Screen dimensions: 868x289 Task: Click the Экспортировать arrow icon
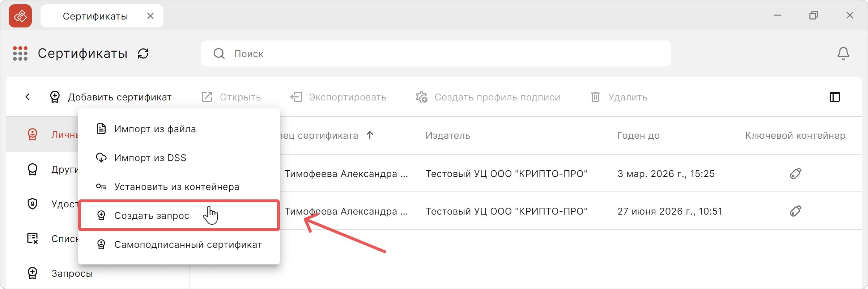click(296, 97)
